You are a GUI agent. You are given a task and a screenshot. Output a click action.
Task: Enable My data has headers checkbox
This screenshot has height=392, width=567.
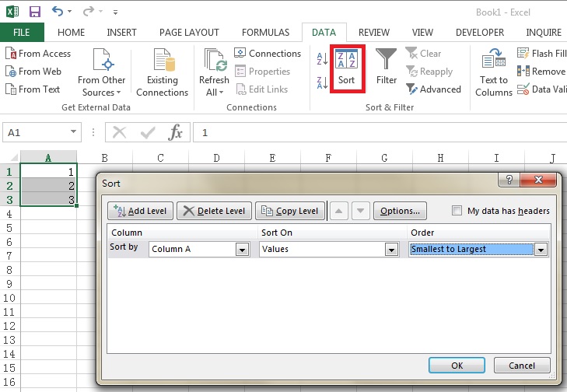(x=457, y=211)
